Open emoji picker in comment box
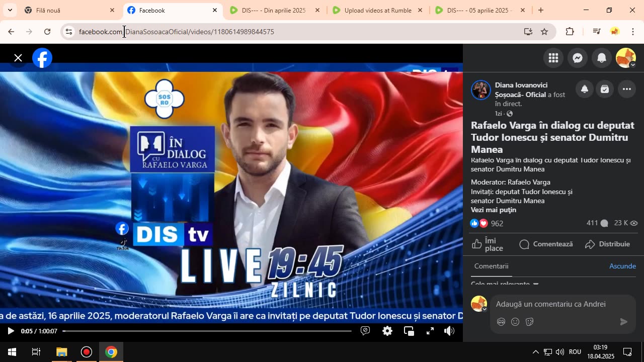The height and width of the screenshot is (362, 644). [x=515, y=322]
